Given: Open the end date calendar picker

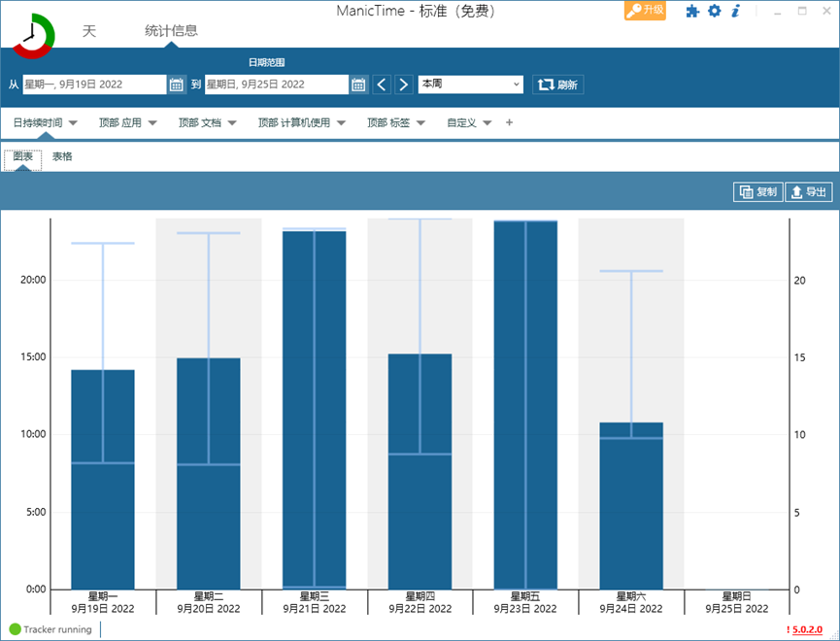Looking at the screenshot, I should (358, 84).
